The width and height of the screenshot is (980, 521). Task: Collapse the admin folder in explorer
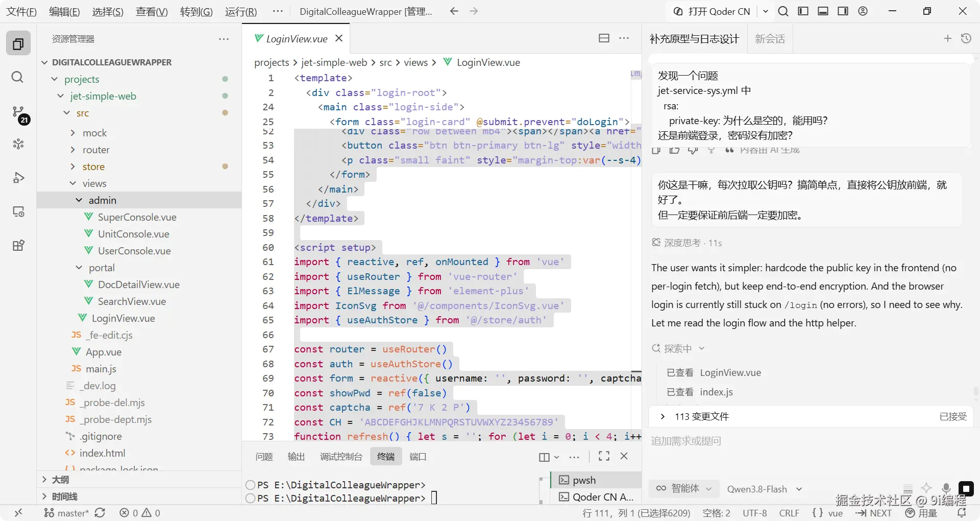pyautogui.click(x=139, y=200)
